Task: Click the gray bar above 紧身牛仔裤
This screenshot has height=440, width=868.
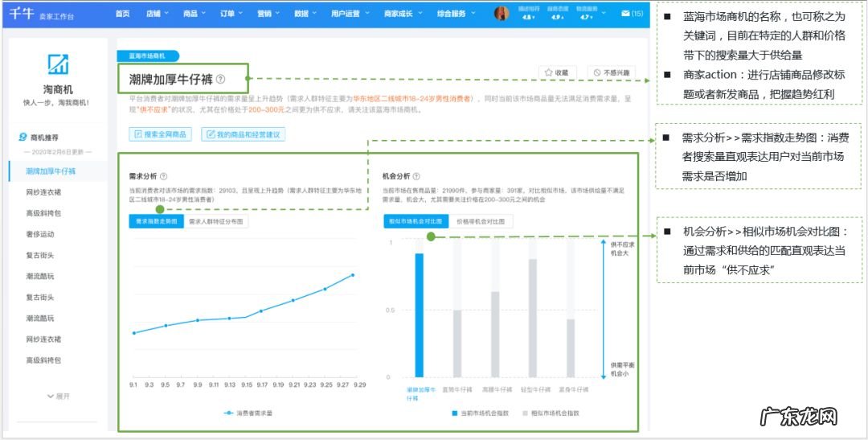Action: click(x=571, y=348)
